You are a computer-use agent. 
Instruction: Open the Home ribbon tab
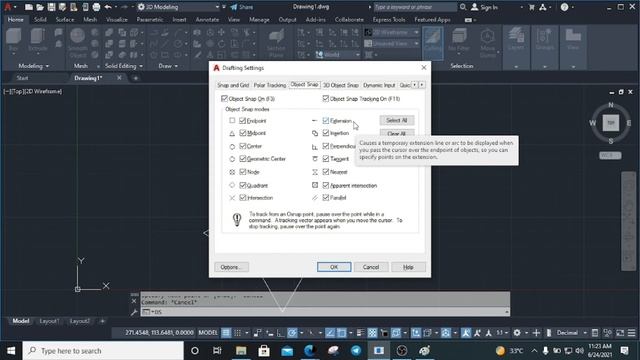pyautogui.click(x=16, y=20)
